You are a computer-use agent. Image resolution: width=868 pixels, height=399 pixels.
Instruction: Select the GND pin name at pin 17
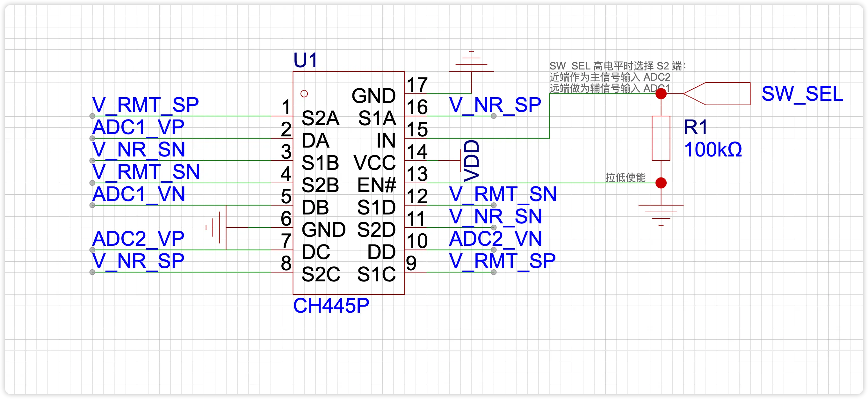pyautogui.click(x=374, y=96)
